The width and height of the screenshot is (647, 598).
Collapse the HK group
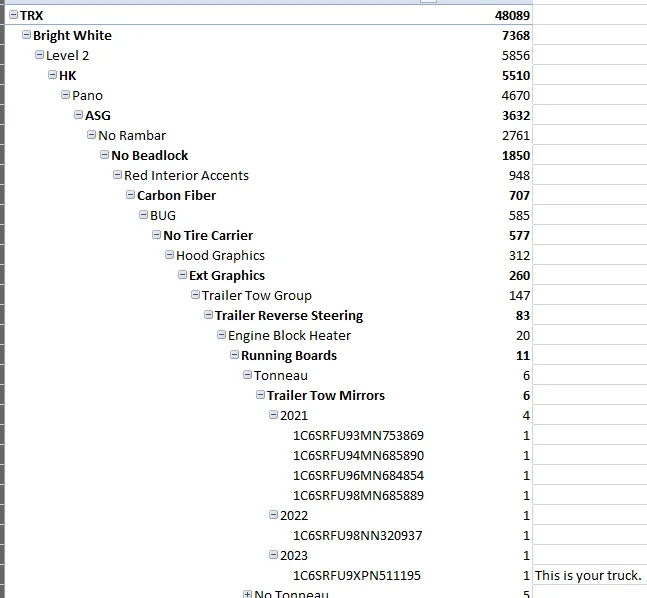tap(52, 75)
